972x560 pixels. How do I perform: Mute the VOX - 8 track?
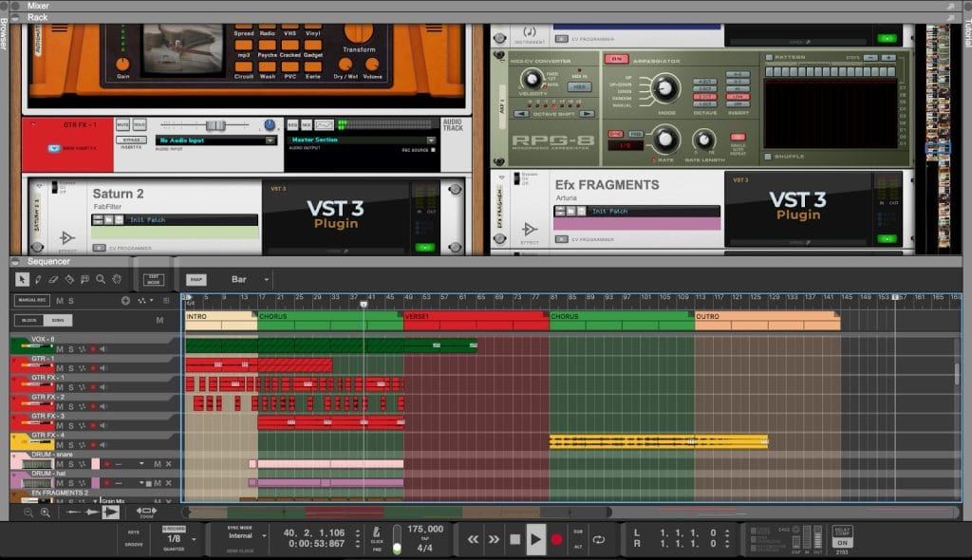click(x=59, y=349)
